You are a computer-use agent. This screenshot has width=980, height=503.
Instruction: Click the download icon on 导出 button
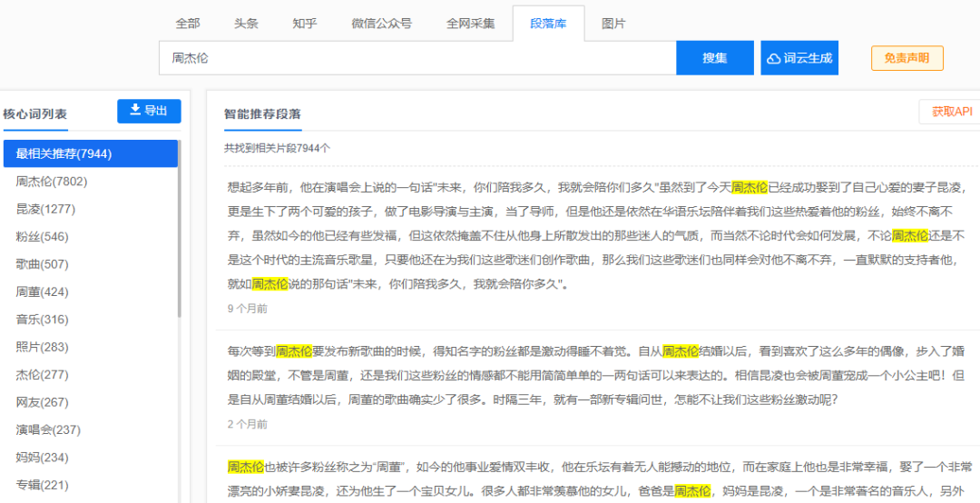(135, 110)
